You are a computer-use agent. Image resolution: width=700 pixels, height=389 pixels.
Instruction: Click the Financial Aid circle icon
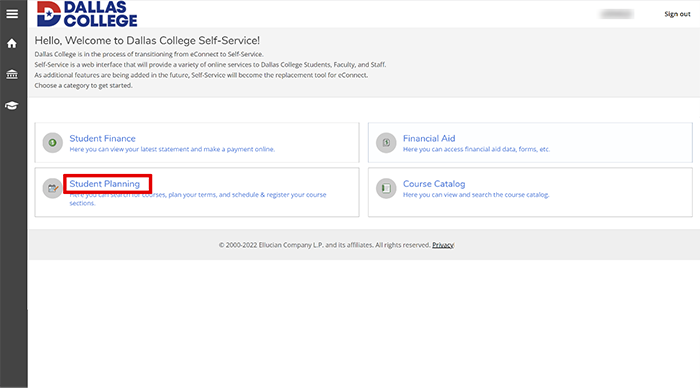[386, 142]
